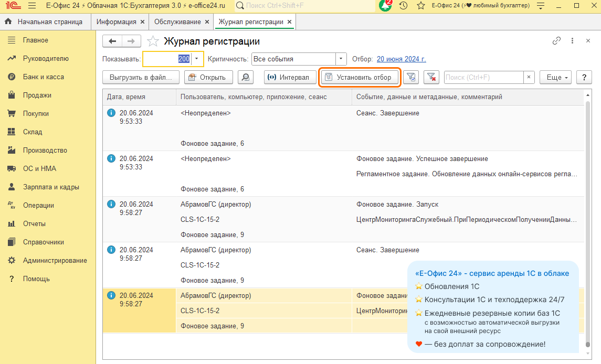Close the Информация tab
The width and height of the screenshot is (601, 364).
(142, 22)
